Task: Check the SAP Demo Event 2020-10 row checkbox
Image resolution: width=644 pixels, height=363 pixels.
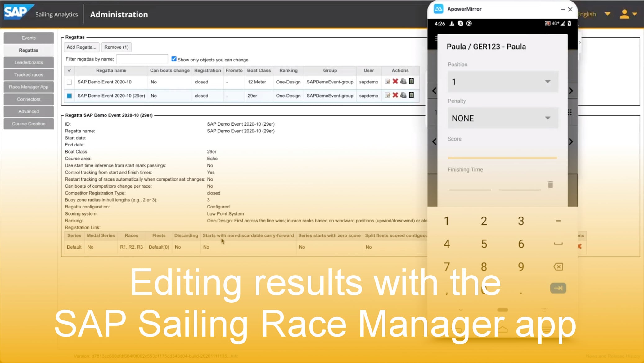Action: 69,82
